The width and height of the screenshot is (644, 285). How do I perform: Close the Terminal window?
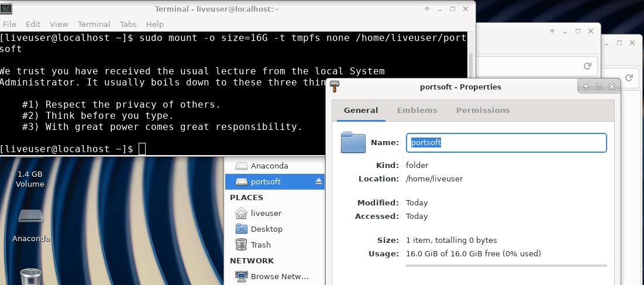click(466, 9)
